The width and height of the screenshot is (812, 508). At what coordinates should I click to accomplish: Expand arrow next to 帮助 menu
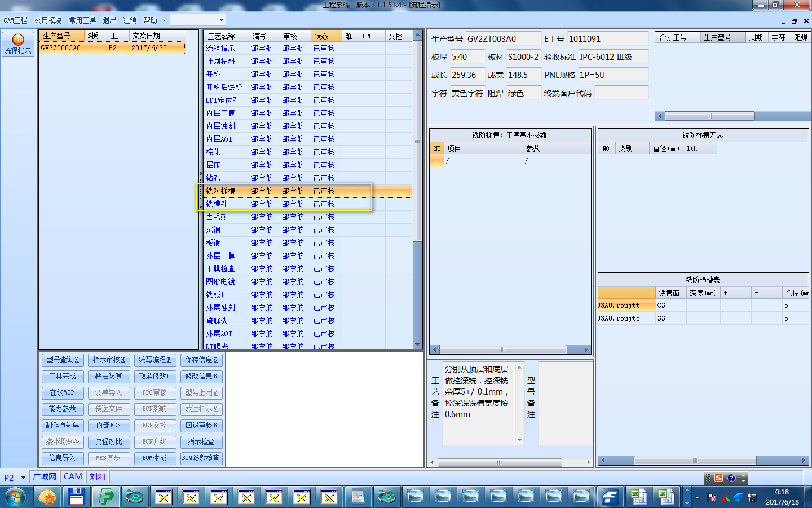(164, 20)
